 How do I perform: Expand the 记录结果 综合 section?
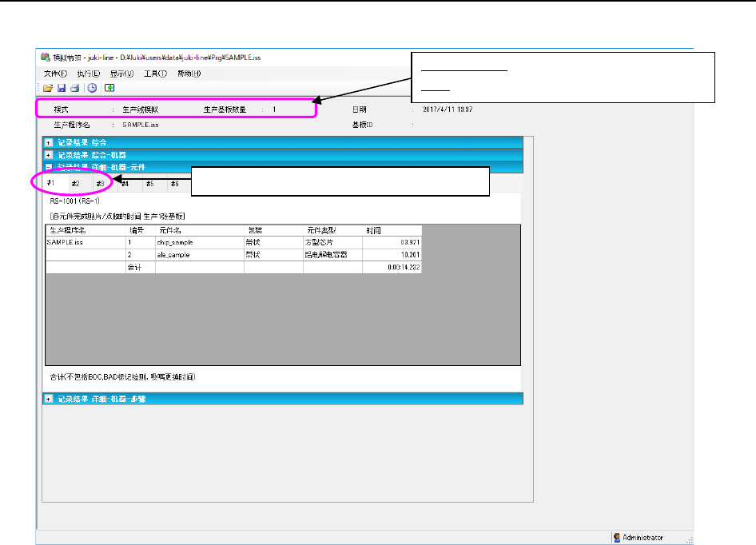tap(48, 143)
